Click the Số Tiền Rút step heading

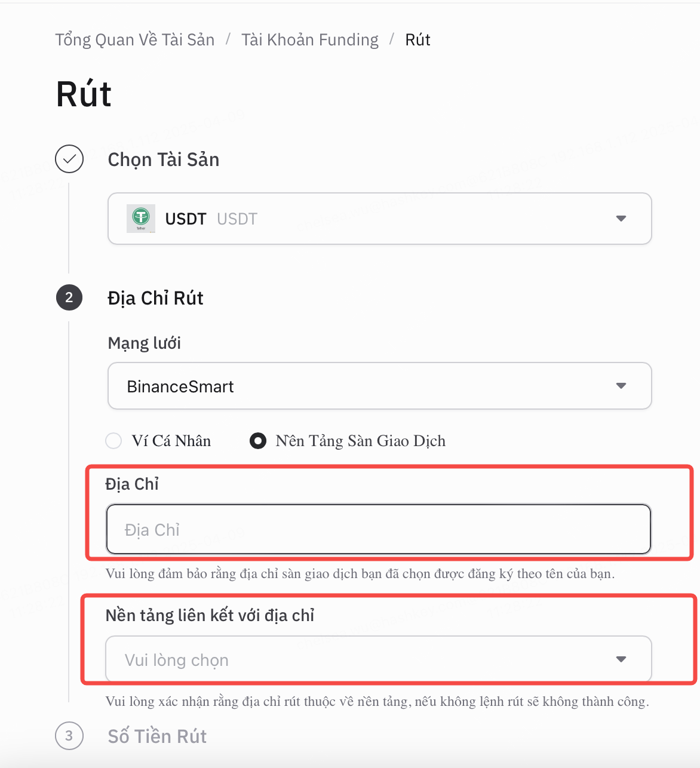(x=157, y=736)
